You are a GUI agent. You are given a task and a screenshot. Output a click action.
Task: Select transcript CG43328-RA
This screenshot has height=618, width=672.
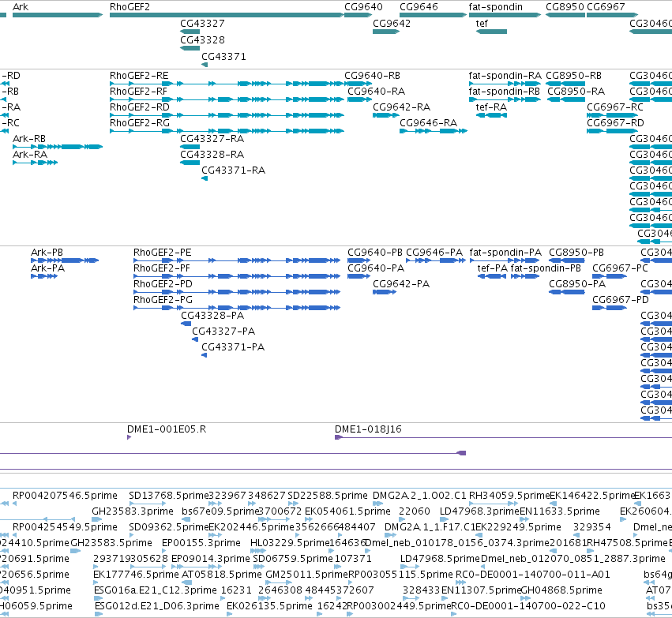click(190, 163)
